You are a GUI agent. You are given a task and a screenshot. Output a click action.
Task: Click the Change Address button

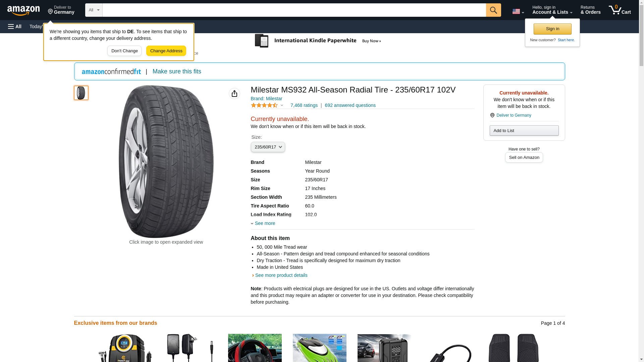coord(166,51)
